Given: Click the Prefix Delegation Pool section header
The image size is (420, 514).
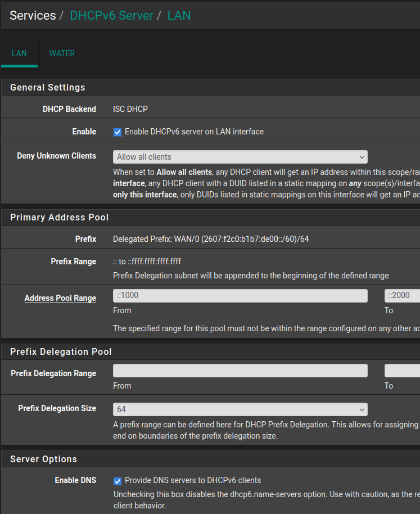Looking at the screenshot, I should click(x=61, y=351).
